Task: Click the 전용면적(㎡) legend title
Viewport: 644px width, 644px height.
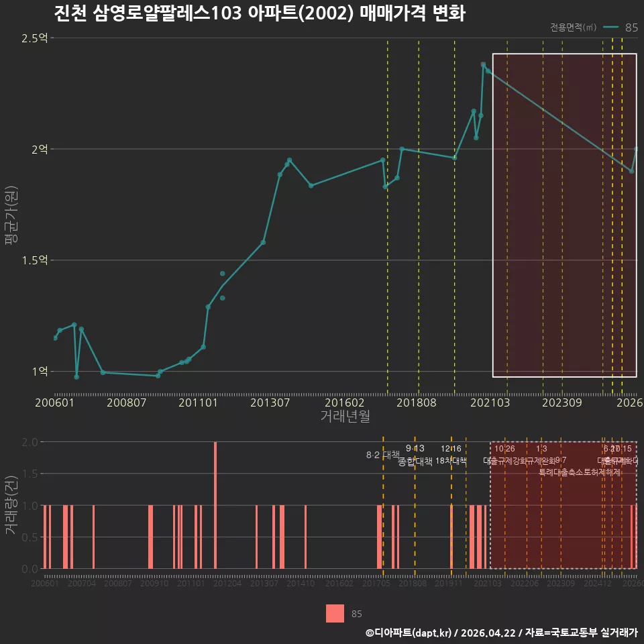Action: [573, 27]
